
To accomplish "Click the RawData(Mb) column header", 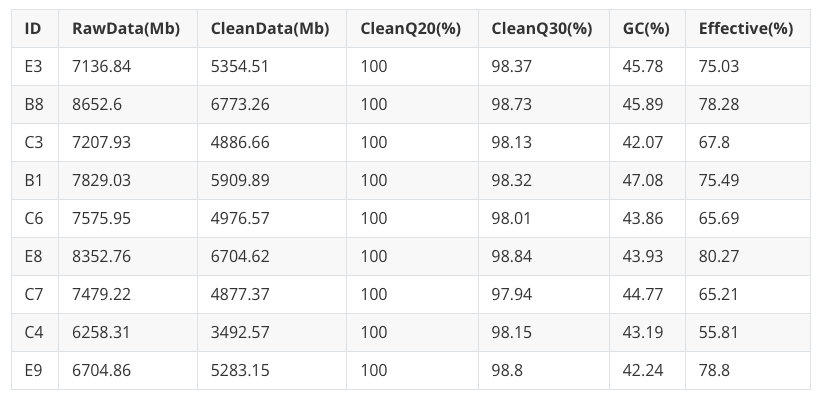I will (126, 28).
